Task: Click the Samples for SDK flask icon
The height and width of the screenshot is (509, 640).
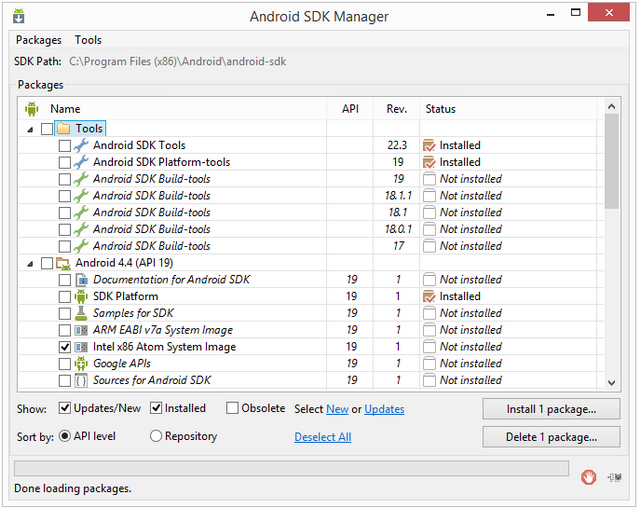Action: tap(81, 313)
